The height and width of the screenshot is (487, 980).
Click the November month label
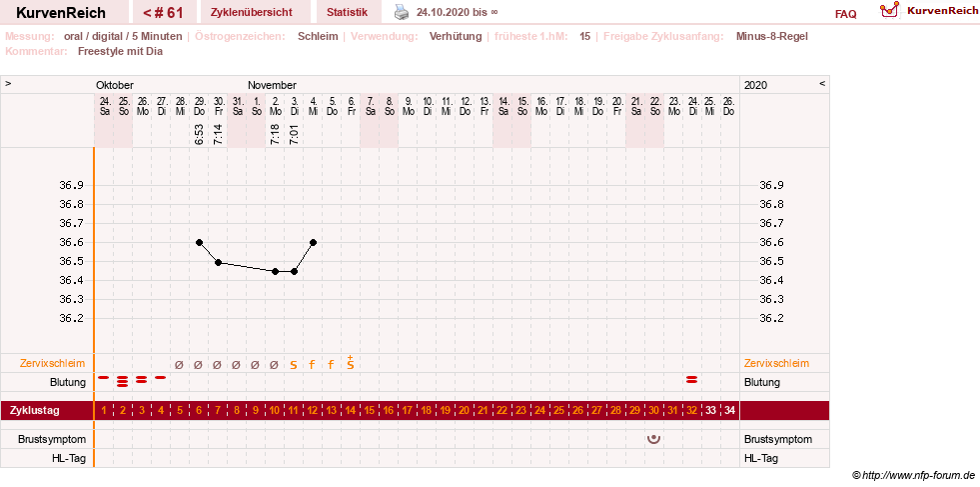tap(272, 85)
